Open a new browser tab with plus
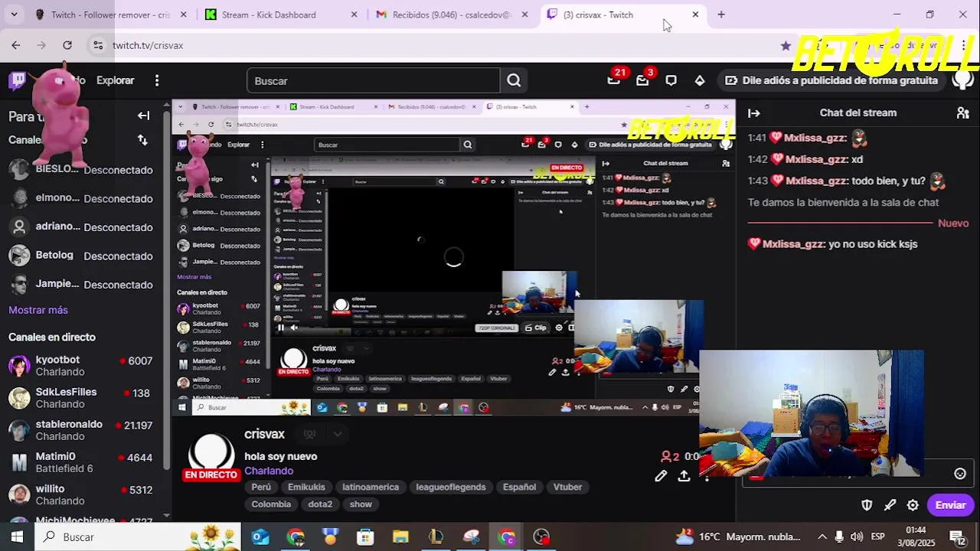This screenshot has width=980, height=551. tap(720, 15)
